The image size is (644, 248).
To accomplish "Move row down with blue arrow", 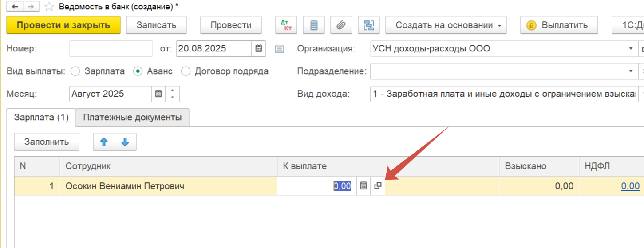I will pyautogui.click(x=125, y=142).
